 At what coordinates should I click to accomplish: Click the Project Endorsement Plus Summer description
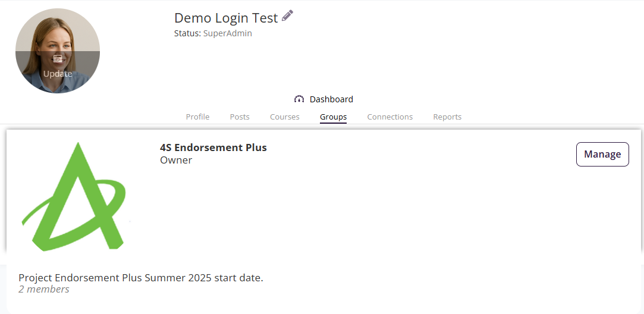141,278
